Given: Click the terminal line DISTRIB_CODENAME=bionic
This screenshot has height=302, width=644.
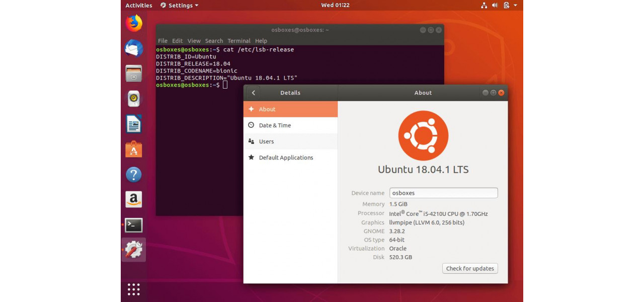Looking at the screenshot, I should 197,71.
